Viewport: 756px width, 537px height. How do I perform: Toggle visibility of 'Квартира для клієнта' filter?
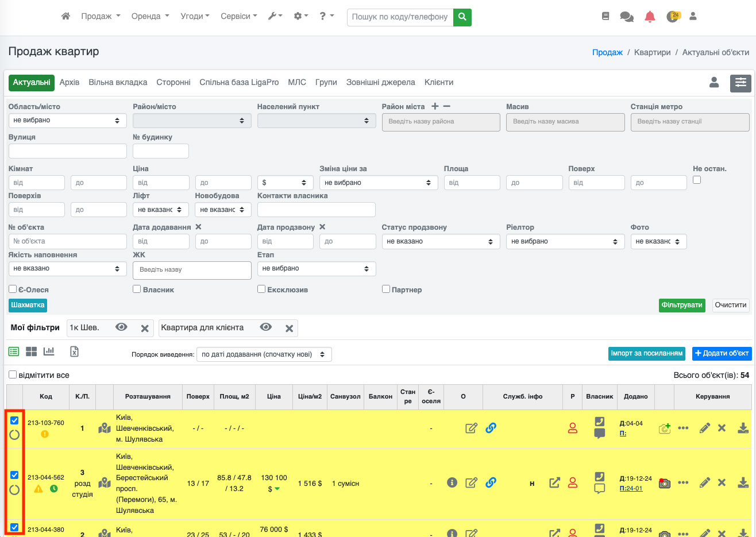[x=265, y=327]
